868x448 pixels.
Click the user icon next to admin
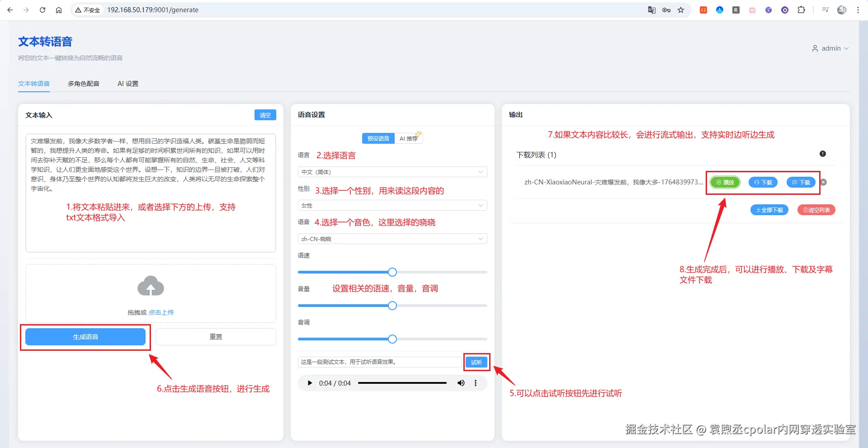point(815,48)
